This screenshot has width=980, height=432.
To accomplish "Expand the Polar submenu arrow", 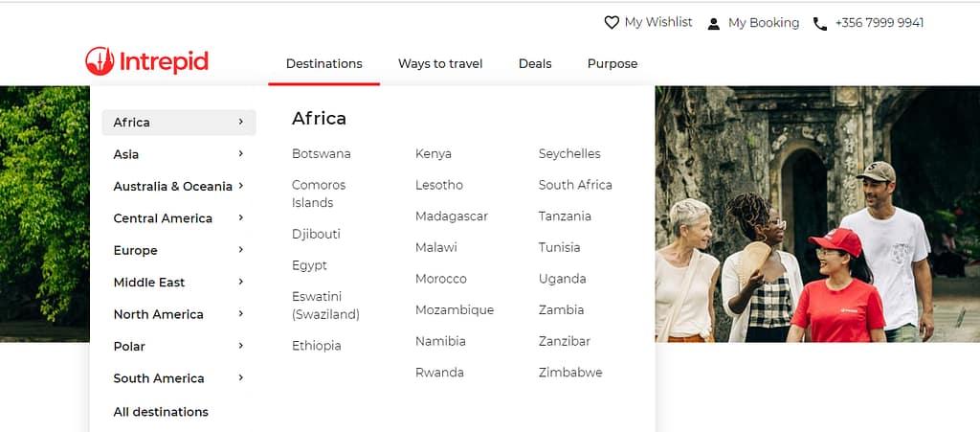I will [x=241, y=346].
